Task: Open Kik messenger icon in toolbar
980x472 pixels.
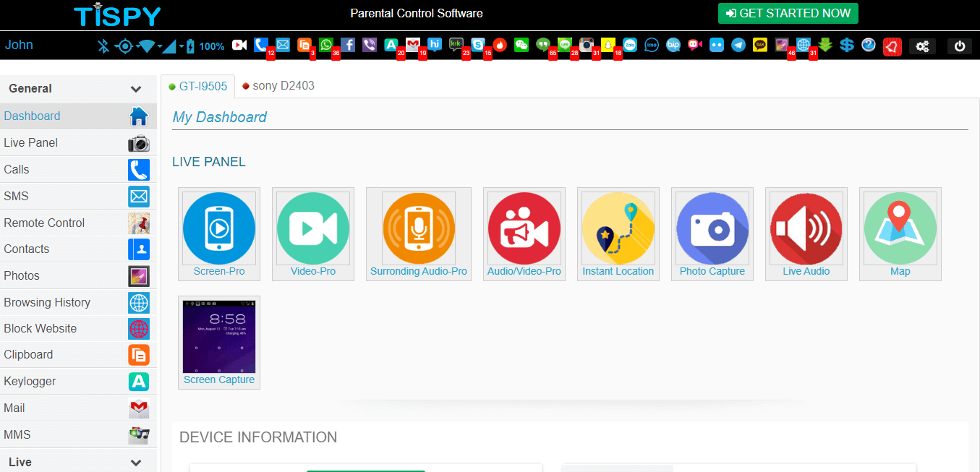Action: click(x=456, y=45)
